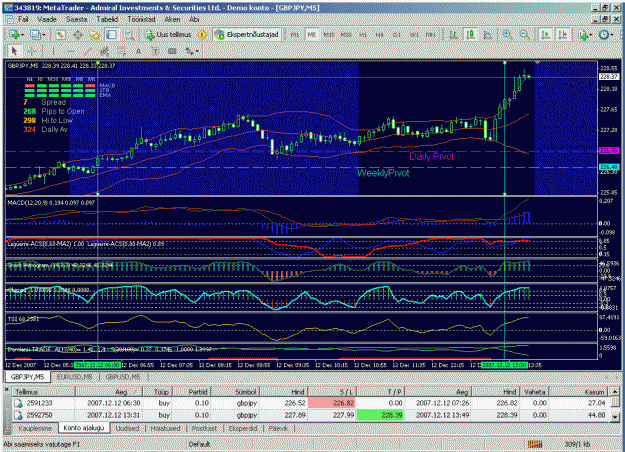This screenshot has width=625, height=452.
Task: Open the Periods clock dropdown
Action: pyautogui.click(x=606, y=35)
